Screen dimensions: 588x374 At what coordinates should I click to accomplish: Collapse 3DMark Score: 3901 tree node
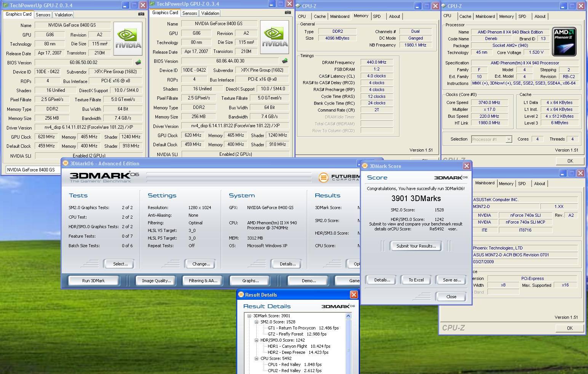pos(249,316)
